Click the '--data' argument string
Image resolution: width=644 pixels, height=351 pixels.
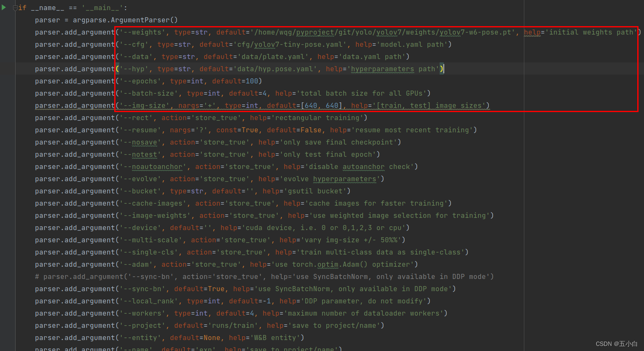click(x=136, y=57)
